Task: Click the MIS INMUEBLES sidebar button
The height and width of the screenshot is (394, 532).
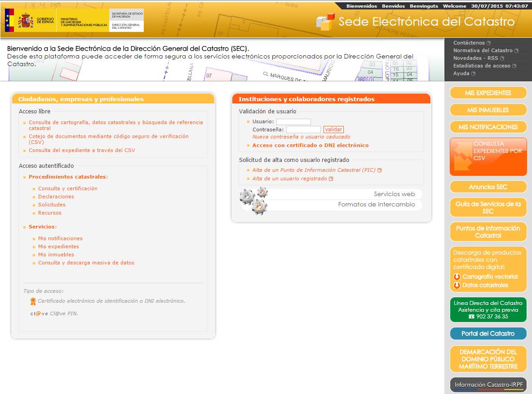Action: pos(488,110)
